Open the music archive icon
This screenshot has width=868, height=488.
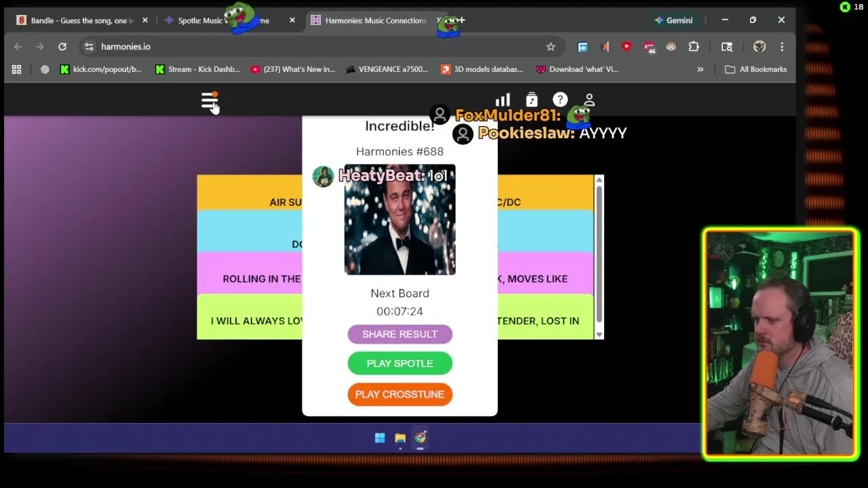coord(532,100)
